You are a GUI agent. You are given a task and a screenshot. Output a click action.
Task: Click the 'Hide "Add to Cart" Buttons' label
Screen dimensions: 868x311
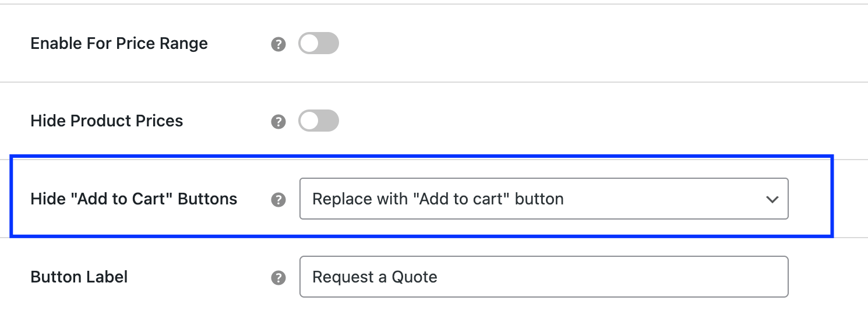click(133, 199)
